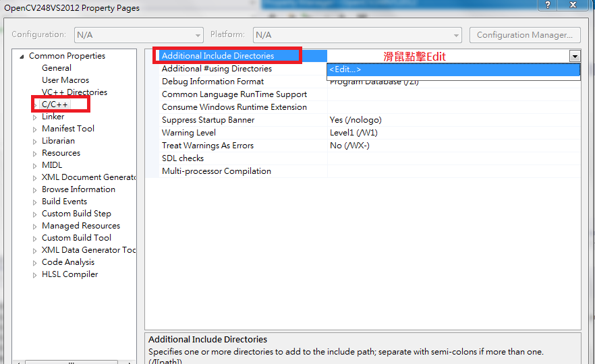Select Multi-processor Compilation property
Viewport: 595px width, 364px height.
click(x=217, y=171)
